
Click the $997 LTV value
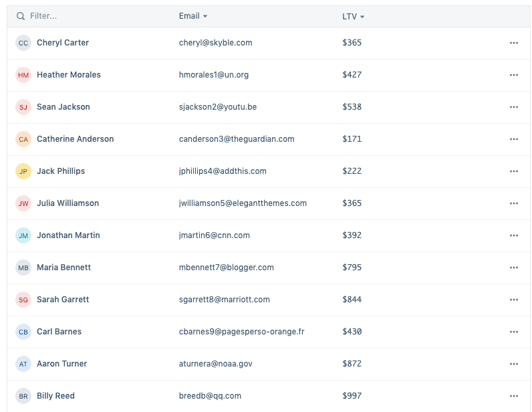pos(352,396)
